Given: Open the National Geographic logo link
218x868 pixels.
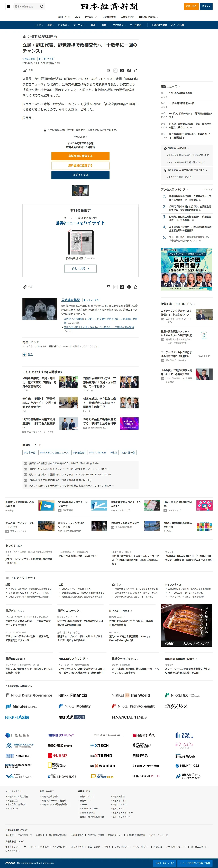Looking at the screenshot, I should (x=57, y=766).
